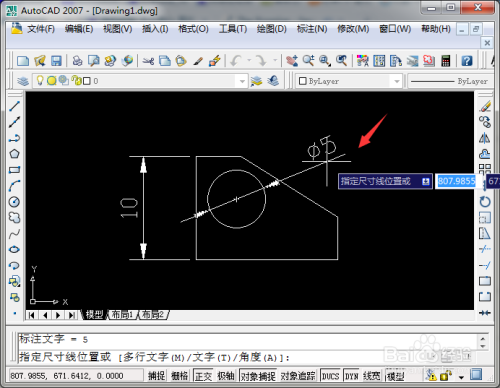Open the 绘图(D) menu
Image resolution: width=500 pixels, height=388 pixels.
(272, 29)
